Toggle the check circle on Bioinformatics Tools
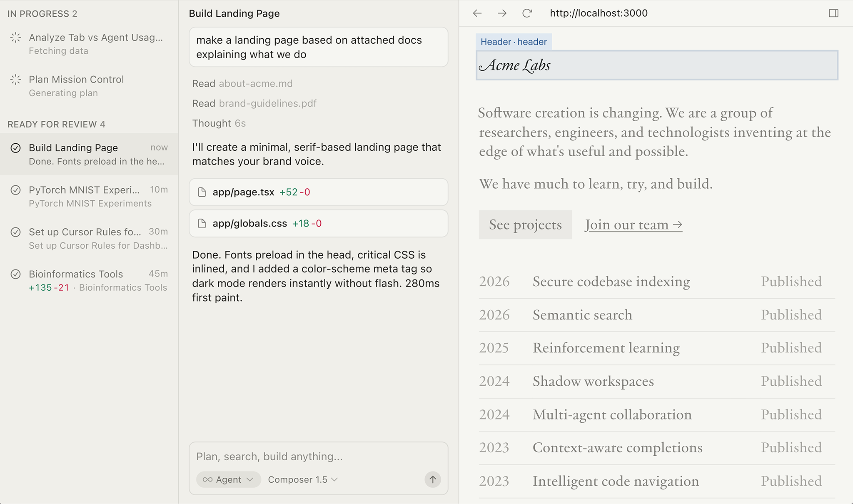The height and width of the screenshot is (504, 853). coord(15,274)
